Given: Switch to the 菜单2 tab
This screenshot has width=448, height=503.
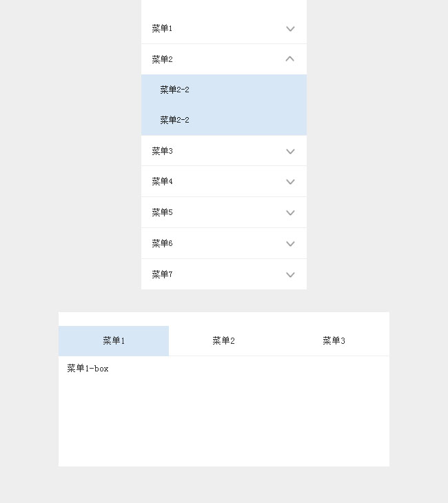Looking at the screenshot, I should click(x=223, y=340).
